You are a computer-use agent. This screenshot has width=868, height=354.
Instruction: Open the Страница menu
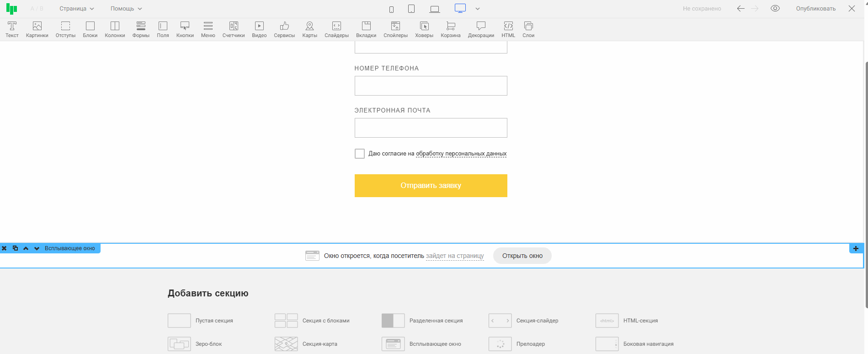[x=77, y=9]
